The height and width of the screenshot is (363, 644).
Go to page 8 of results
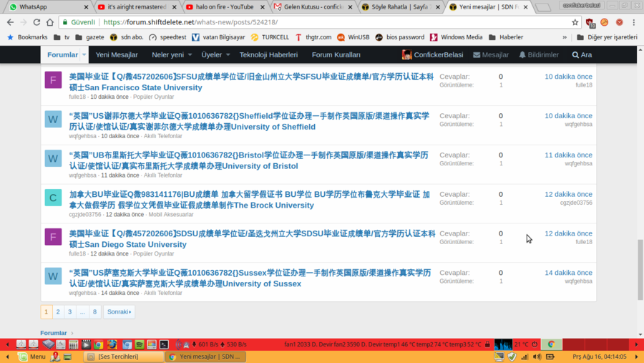tap(94, 311)
